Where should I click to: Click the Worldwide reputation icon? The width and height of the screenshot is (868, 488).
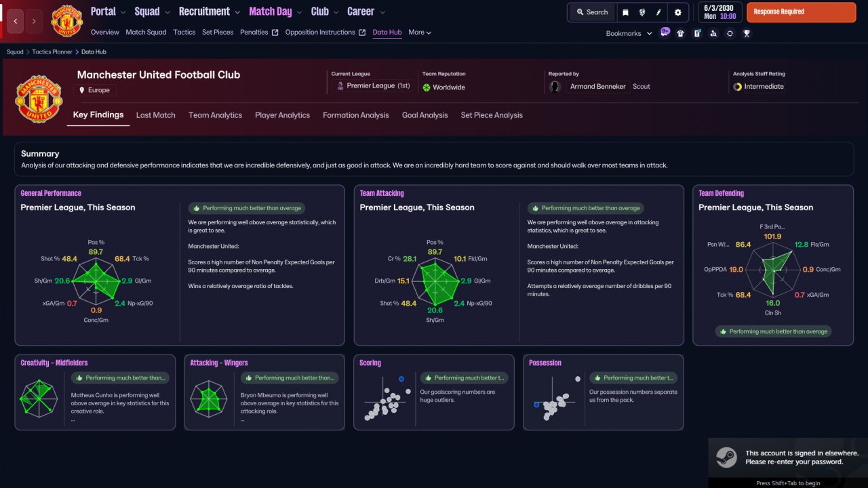coord(427,87)
